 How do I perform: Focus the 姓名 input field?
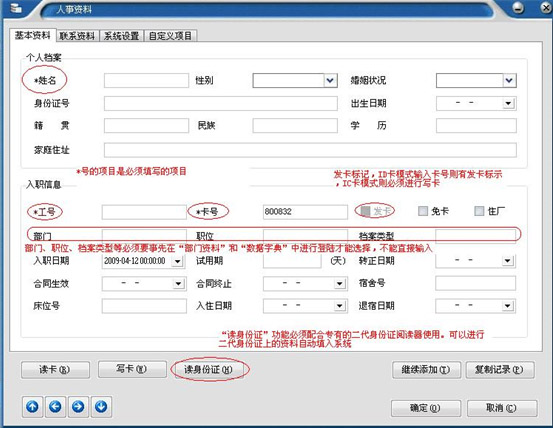[x=146, y=81]
